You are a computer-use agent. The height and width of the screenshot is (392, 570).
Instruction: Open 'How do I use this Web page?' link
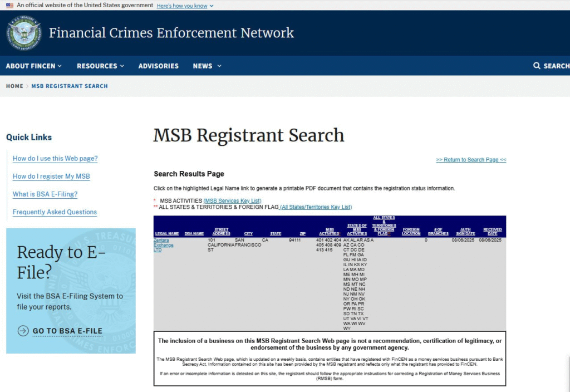click(55, 159)
